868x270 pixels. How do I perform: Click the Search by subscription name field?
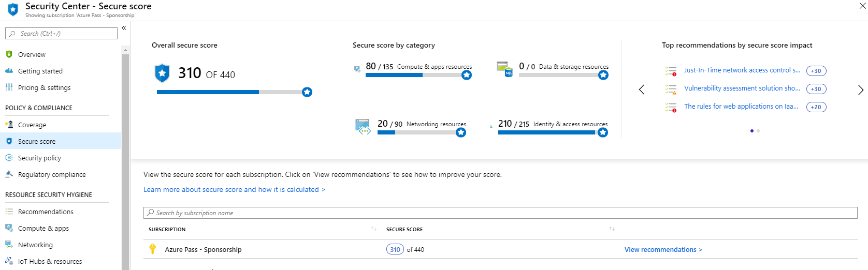(500, 213)
